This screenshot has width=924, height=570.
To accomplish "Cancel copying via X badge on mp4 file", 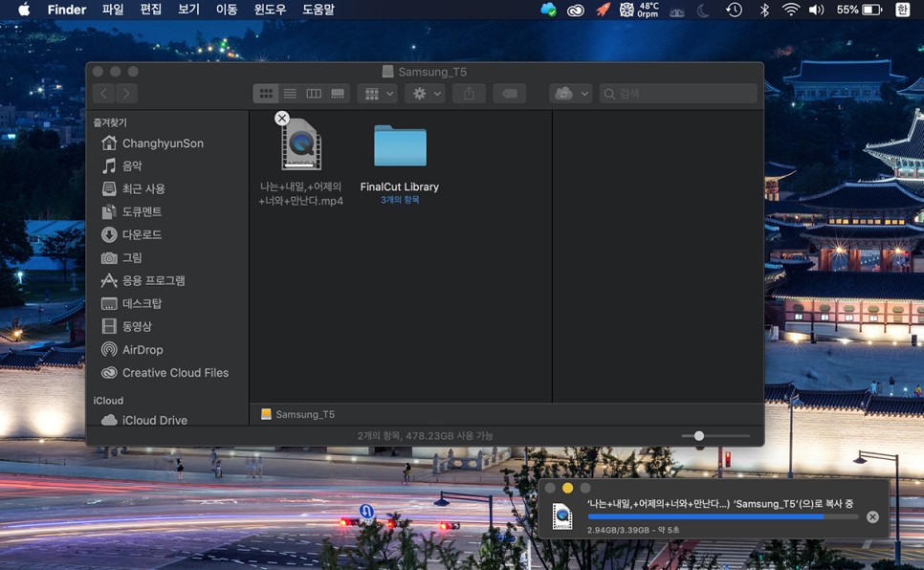I will click(282, 118).
